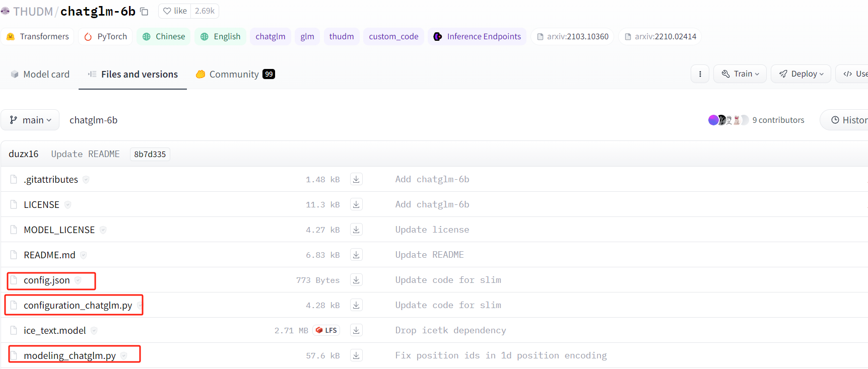Open the commit History
This screenshot has height=369, width=868.
point(844,120)
